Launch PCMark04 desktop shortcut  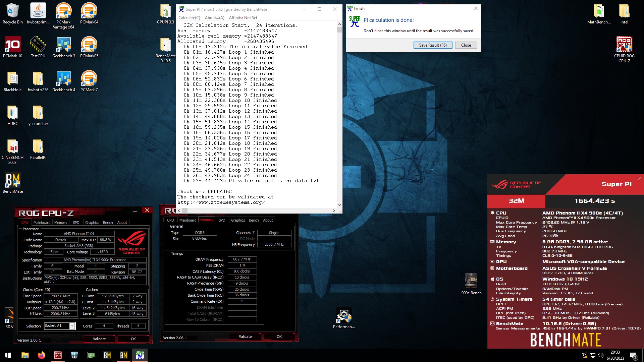[89, 13]
